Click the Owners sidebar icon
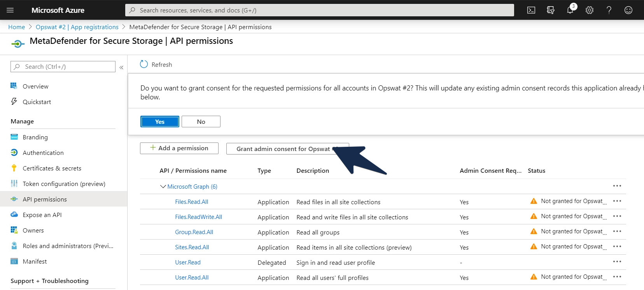This screenshot has height=290, width=644. (x=14, y=230)
